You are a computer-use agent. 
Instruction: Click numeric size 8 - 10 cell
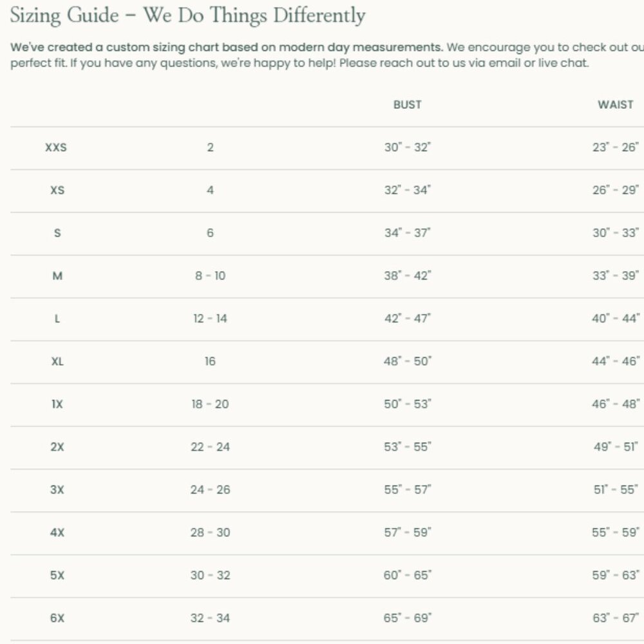210,276
